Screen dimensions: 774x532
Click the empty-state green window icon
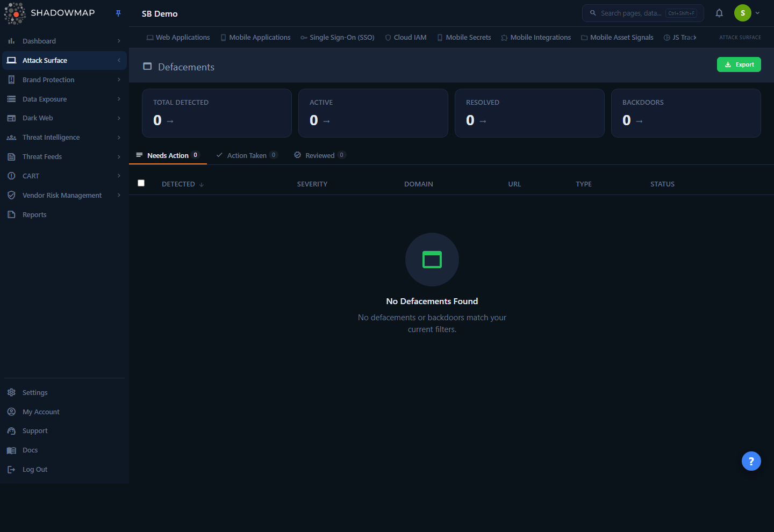[x=432, y=260]
